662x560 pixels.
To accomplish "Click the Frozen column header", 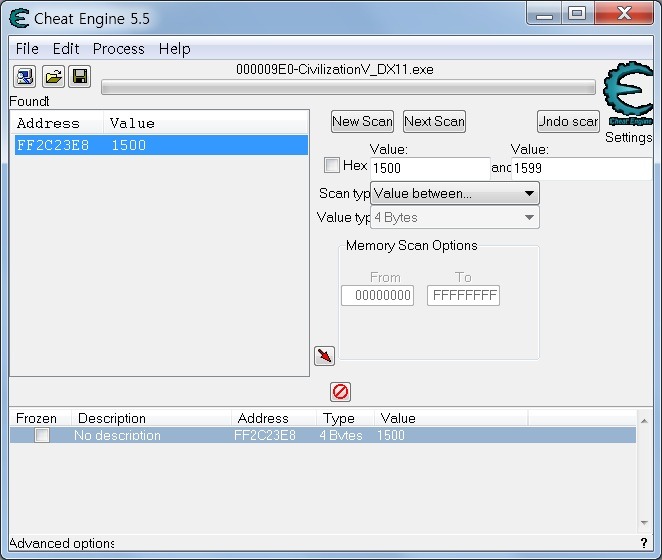I will pyautogui.click(x=41, y=418).
